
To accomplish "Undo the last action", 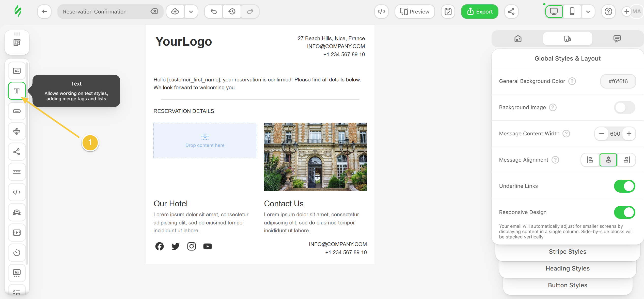I will [214, 11].
